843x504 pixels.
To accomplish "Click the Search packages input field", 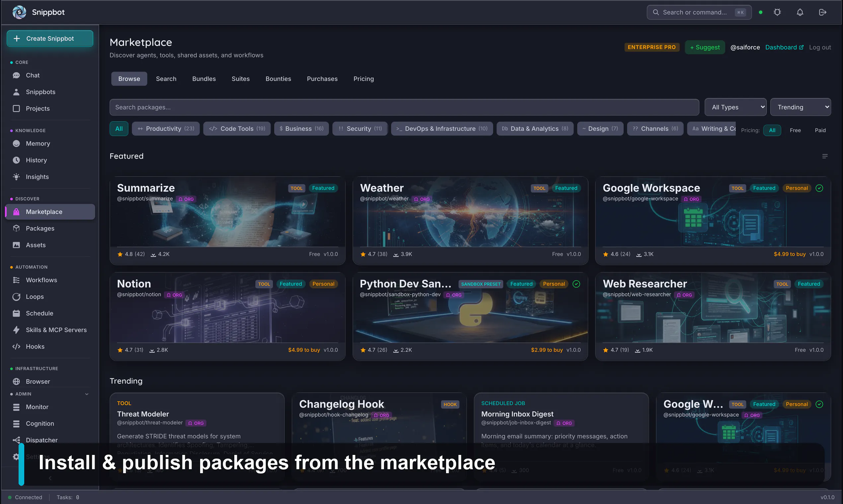I will (x=404, y=107).
